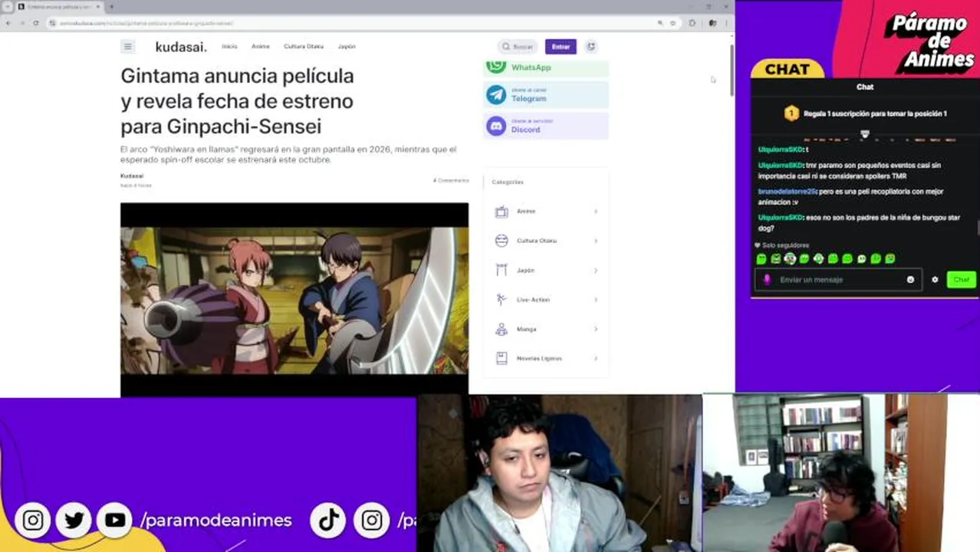Click the Gintama anuncia película headline
This screenshot has width=980, height=552.
click(x=237, y=100)
